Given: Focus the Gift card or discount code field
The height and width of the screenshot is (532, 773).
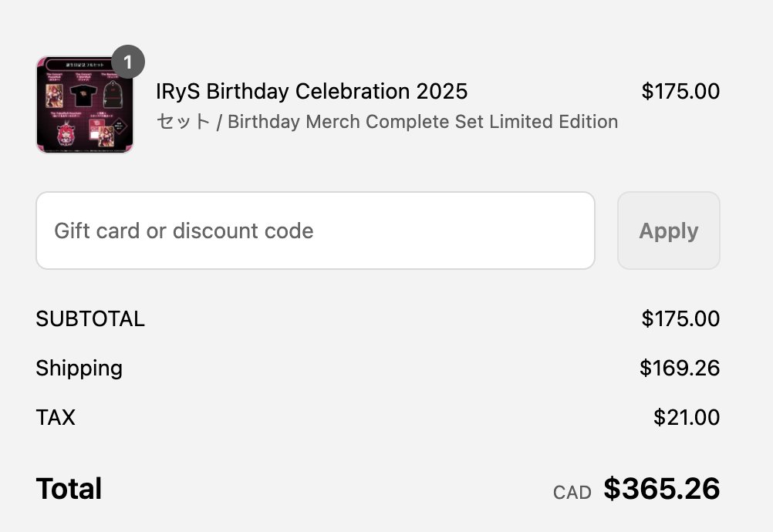Looking at the screenshot, I should click(315, 231).
